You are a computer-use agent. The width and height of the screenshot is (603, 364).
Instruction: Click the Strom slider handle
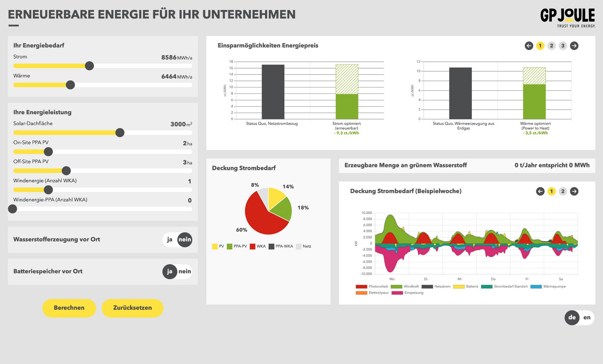coord(90,66)
